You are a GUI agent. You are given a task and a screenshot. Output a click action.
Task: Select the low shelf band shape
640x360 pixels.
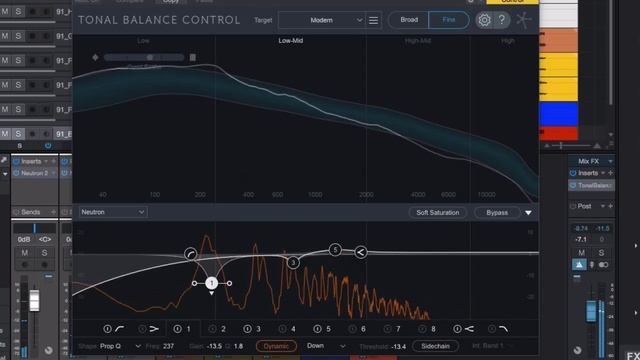[x=154, y=329]
